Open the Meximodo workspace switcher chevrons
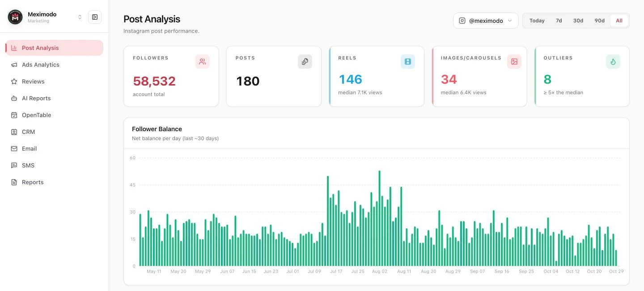The image size is (644, 291). 80,17
